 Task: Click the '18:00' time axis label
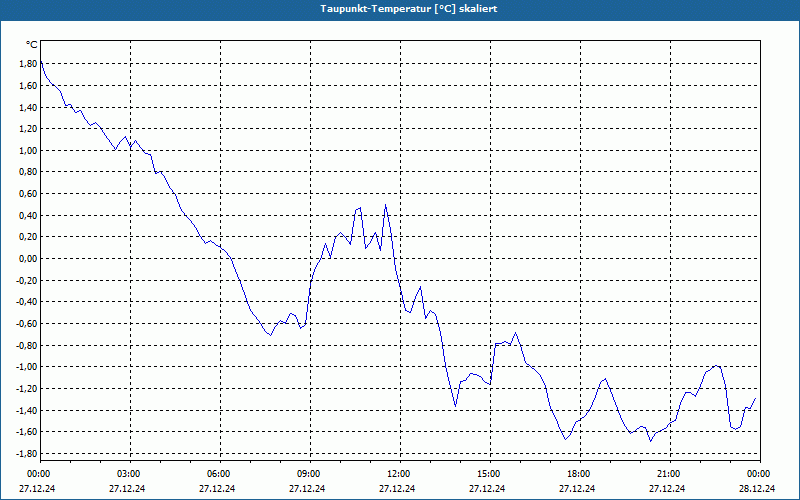click(x=578, y=474)
